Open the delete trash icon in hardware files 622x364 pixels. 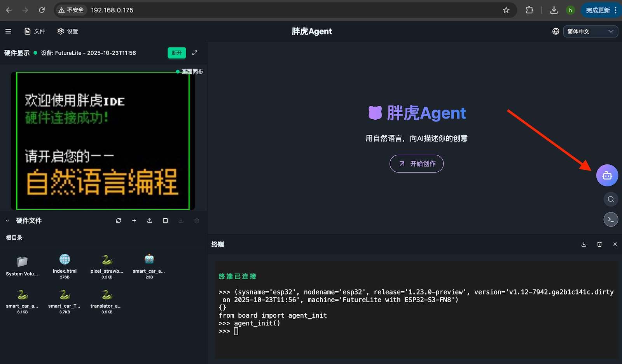[197, 220]
